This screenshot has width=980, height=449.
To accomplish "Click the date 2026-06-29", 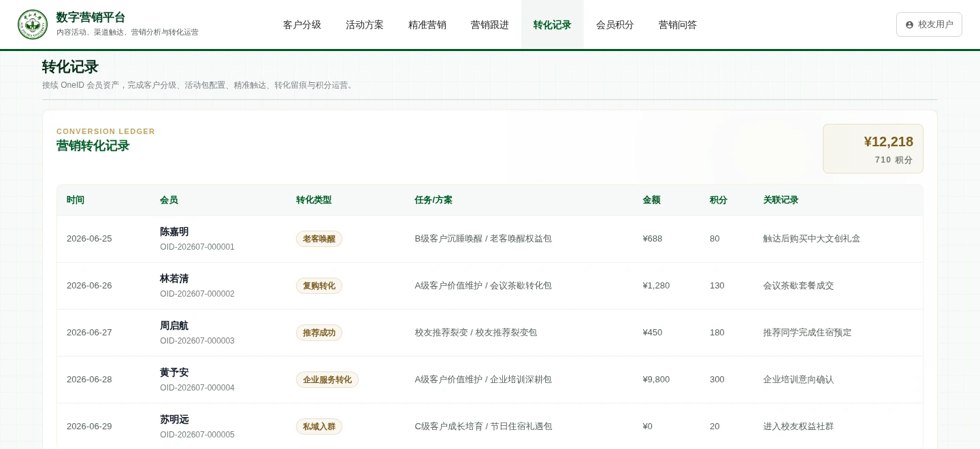I will click(89, 427).
